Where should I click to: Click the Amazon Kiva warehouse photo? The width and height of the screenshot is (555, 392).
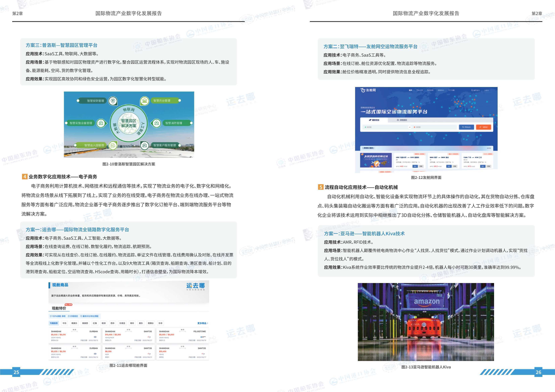coord(426,322)
